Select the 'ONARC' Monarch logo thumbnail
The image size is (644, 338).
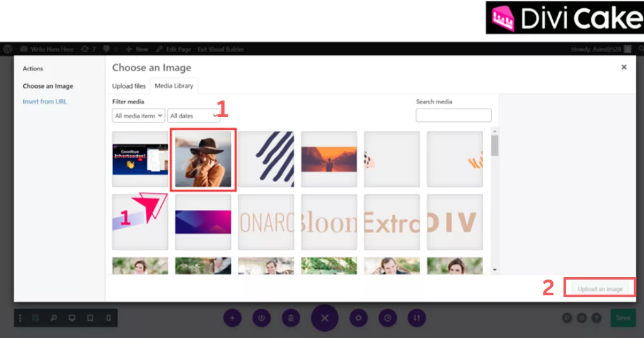pyautogui.click(x=266, y=222)
